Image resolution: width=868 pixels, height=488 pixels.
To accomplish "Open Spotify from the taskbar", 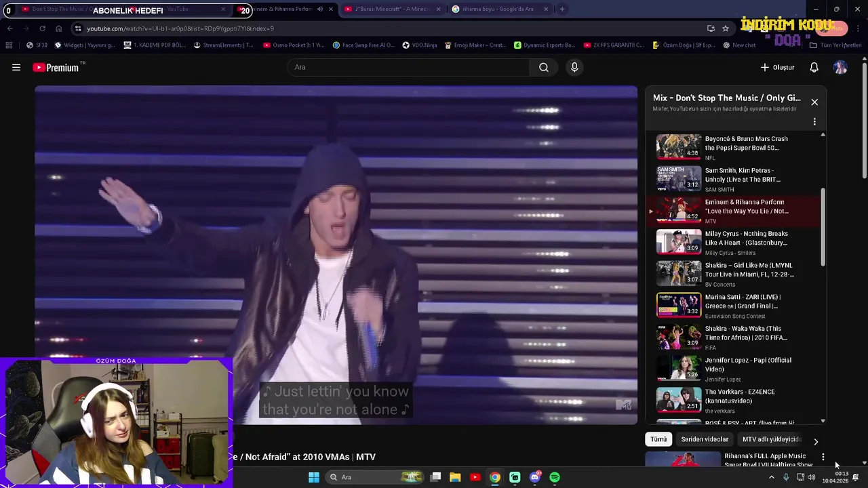I will [555, 477].
